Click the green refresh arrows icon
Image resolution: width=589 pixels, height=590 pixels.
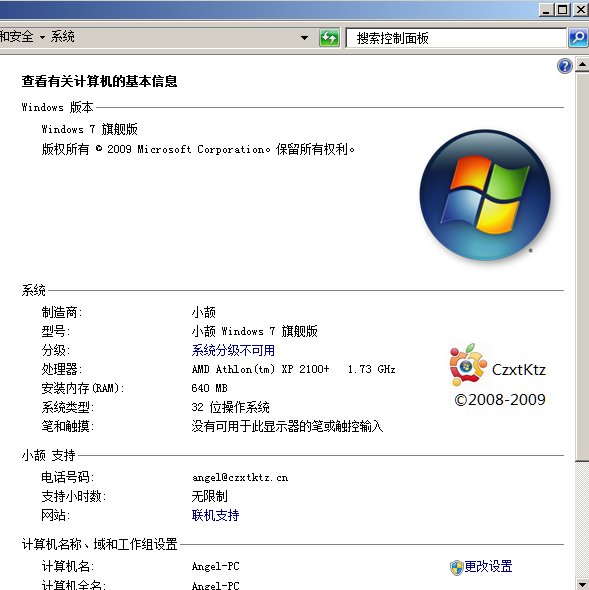[x=329, y=38]
